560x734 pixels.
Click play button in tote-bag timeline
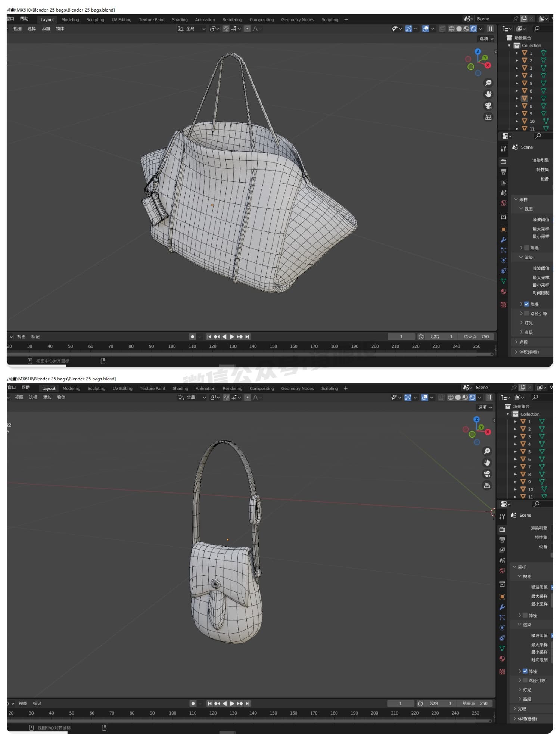(232, 336)
